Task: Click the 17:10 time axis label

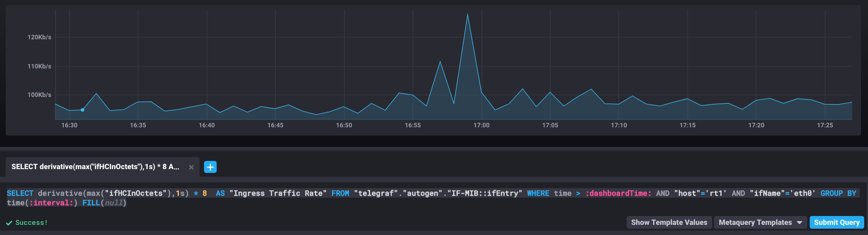Action: coord(619,125)
